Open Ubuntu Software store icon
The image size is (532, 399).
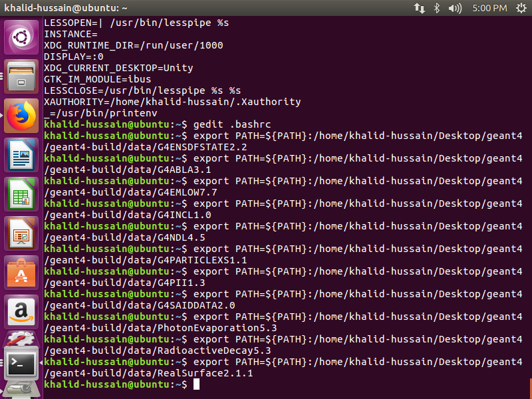pyautogui.click(x=21, y=273)
